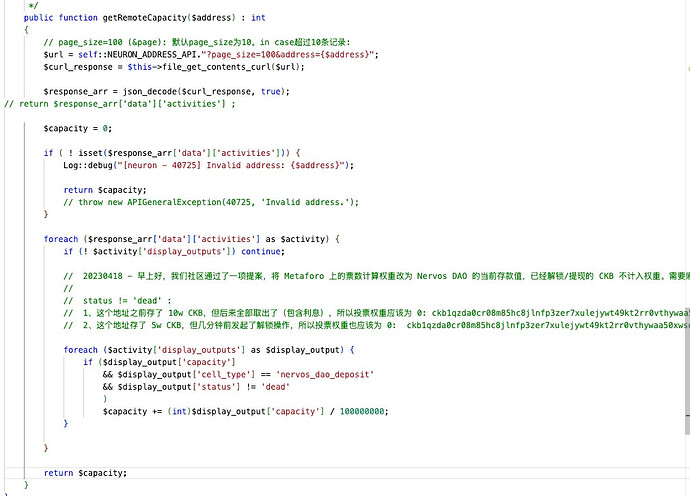Click the int return type declaration
This screenshot has height=496, width=690.
[258, 17]
